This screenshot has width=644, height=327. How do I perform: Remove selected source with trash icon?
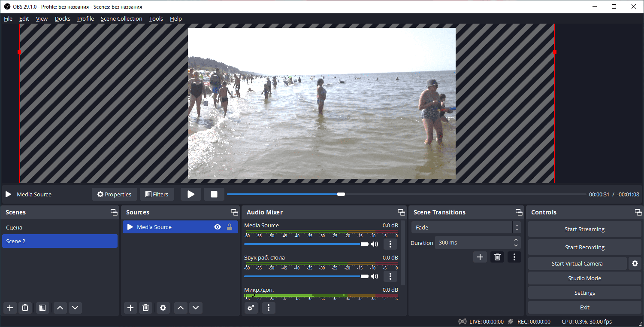146,308
